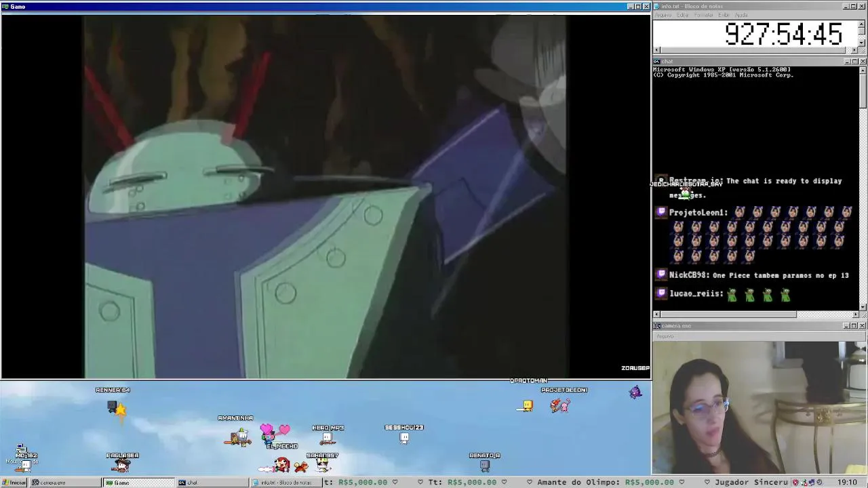868x488 pixels.
Task: Click the AMANTINHA avatar character
Action: (238, 437)
